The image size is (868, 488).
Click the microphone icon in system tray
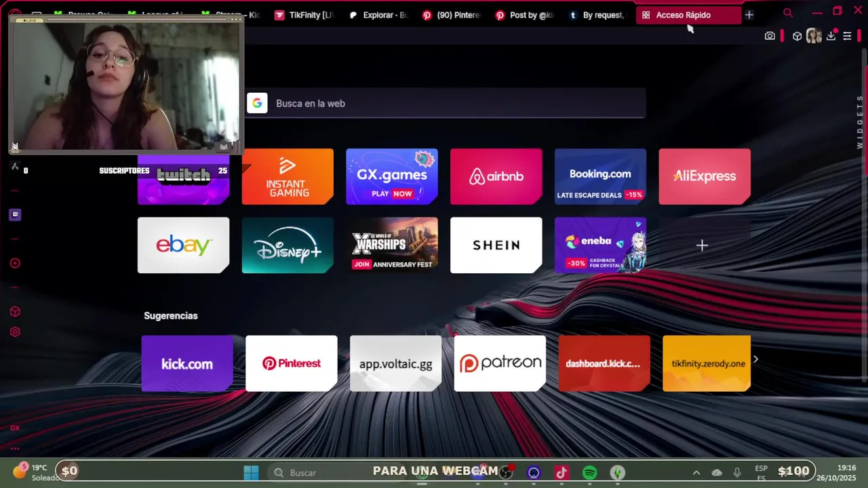[737, 472]
